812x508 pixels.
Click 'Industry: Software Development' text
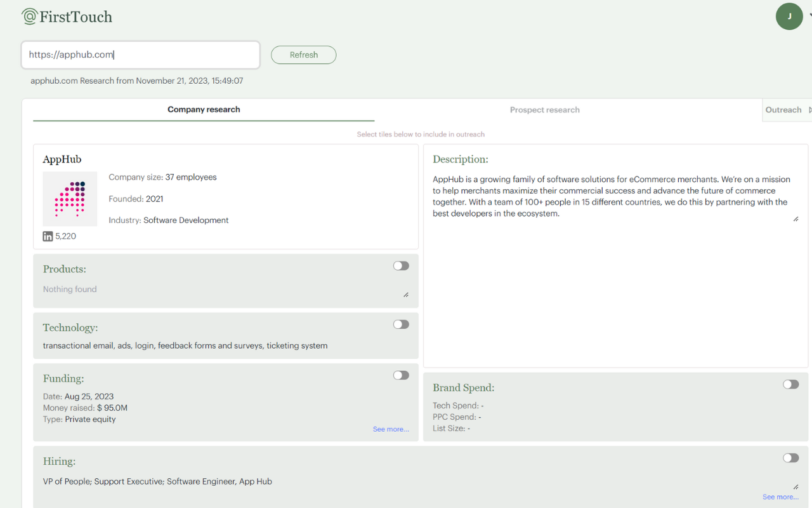click(x=169, y=220)
